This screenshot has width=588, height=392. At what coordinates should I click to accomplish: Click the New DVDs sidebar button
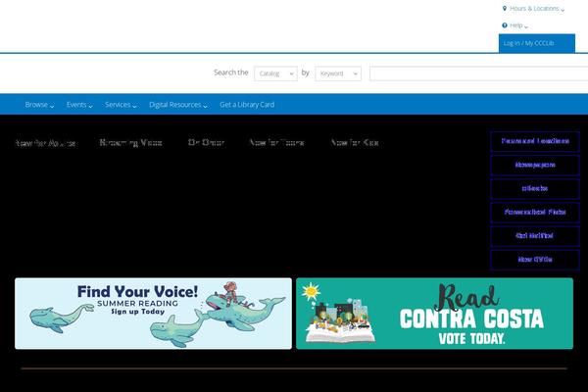coord(535,260)
